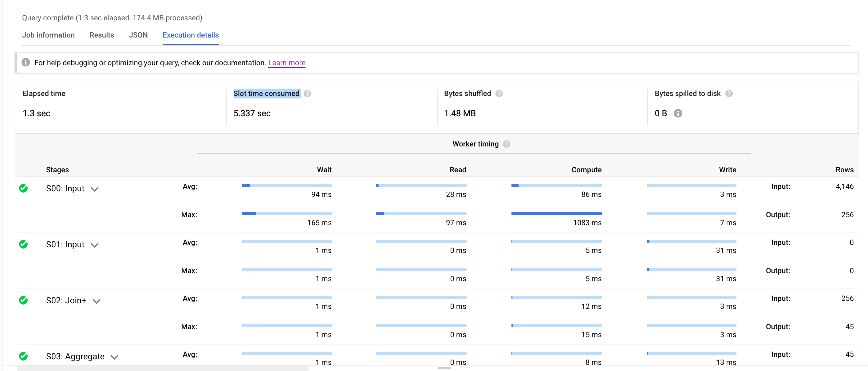This screenshot has height=371, width=868.
Task: Expand the S00: Input stage details
Action: point(94,189)
